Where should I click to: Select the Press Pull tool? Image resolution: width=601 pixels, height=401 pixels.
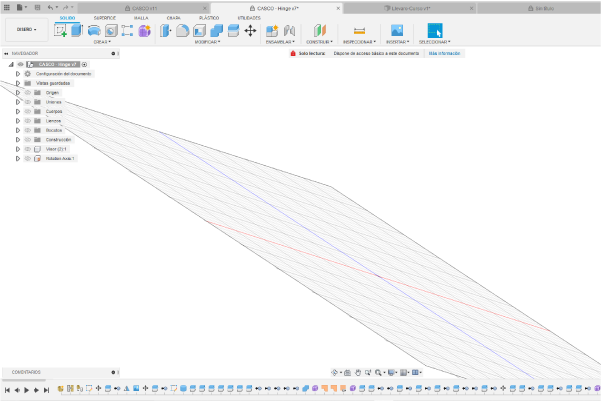pos(165,30)
